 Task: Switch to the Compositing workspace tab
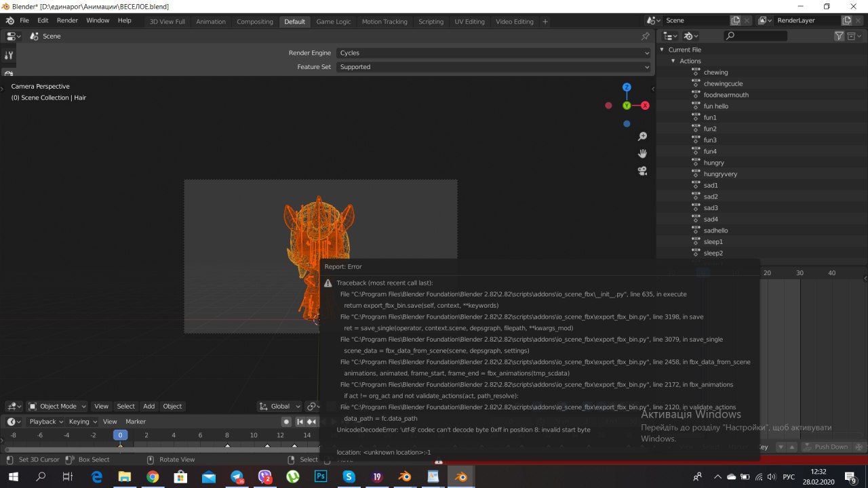[x=255, y=22]
